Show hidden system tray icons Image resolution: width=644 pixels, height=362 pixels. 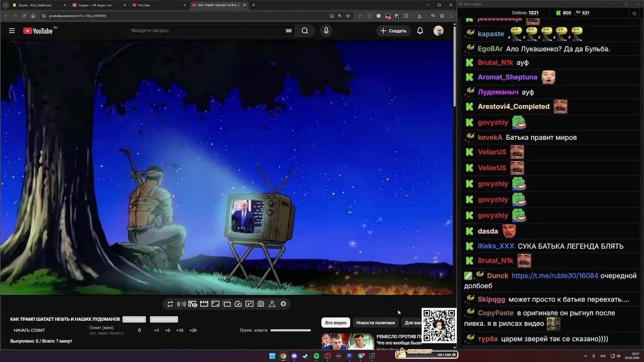click(586, 356)
